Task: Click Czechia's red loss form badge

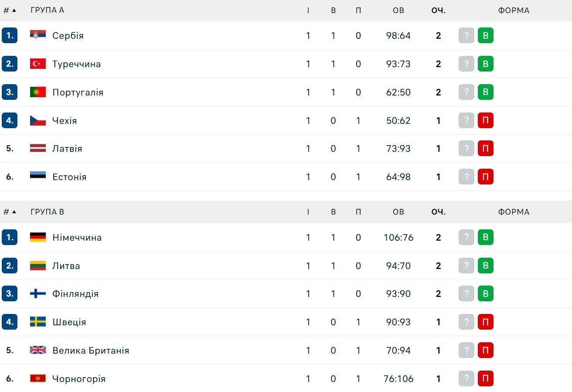Action: pos(485,120)
